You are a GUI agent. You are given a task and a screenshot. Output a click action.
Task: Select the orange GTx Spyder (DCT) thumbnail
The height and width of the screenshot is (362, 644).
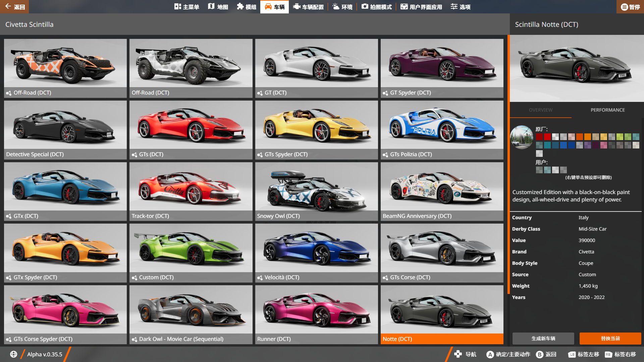tap(65, 253)
